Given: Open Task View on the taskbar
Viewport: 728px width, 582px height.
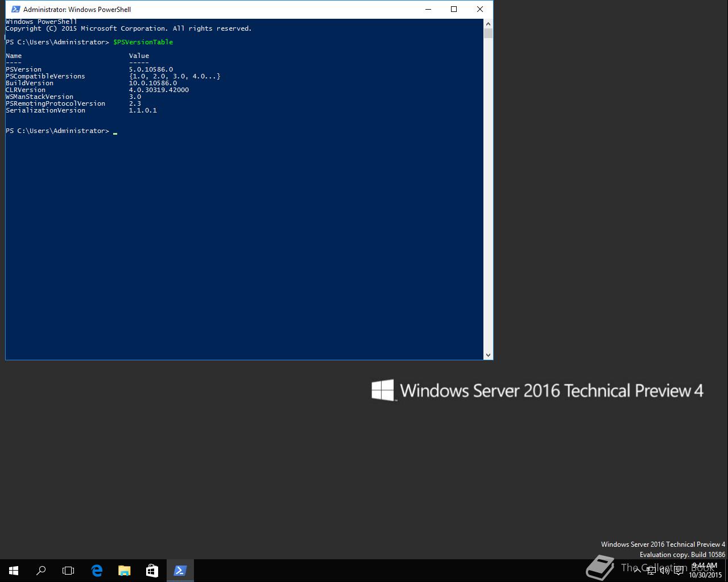Looking at the screenshot, I should click(x=68, y=571).
